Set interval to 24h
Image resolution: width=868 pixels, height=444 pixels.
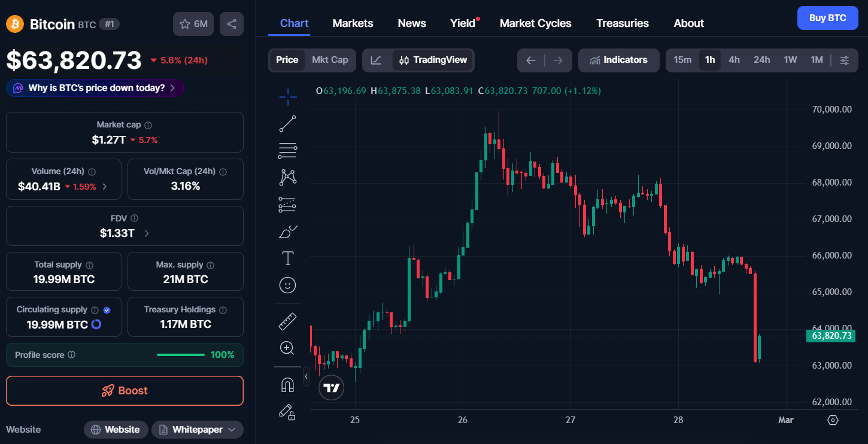(762, 60)
